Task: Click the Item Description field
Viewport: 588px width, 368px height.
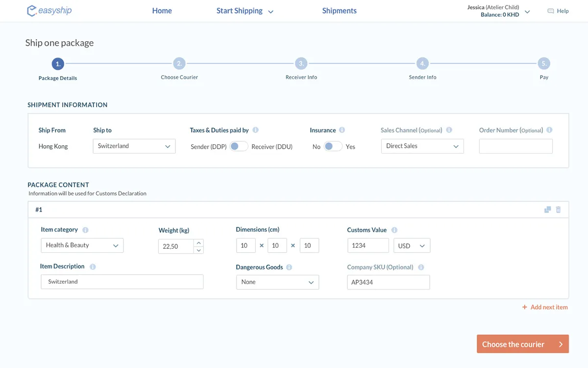Action: pos(122,282)
